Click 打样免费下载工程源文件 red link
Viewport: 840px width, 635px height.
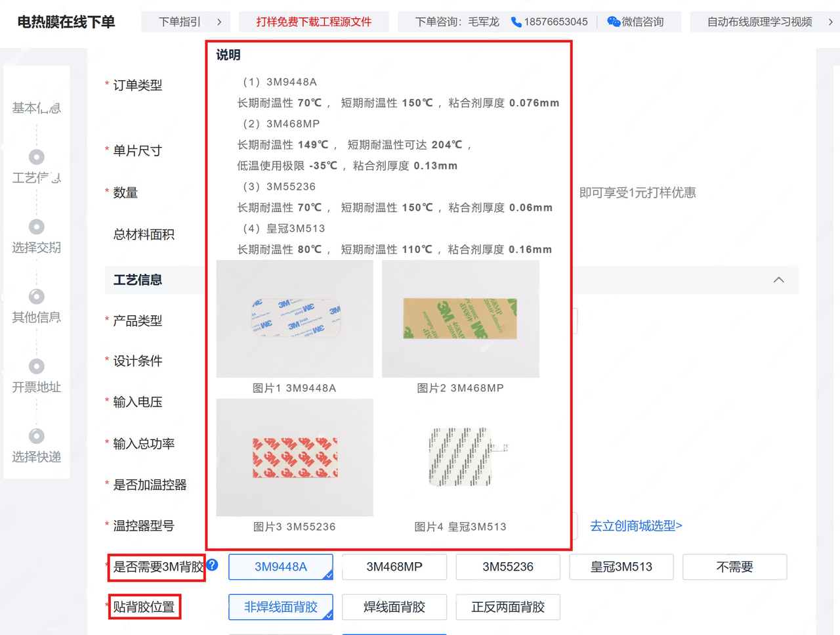314,22
